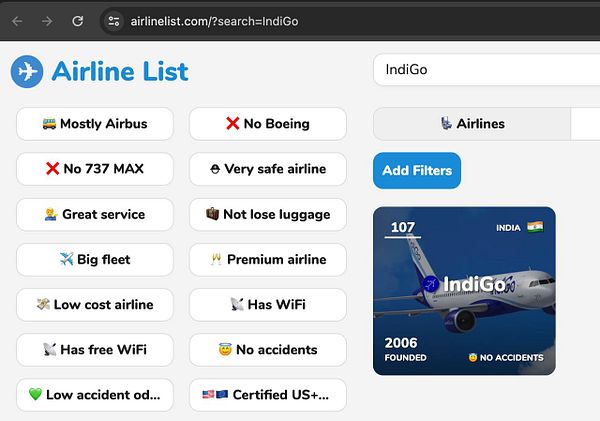Viewport: 600px width, 421px height.
Task: Click the helmet icon on Very safe airline
Action: 215,169
